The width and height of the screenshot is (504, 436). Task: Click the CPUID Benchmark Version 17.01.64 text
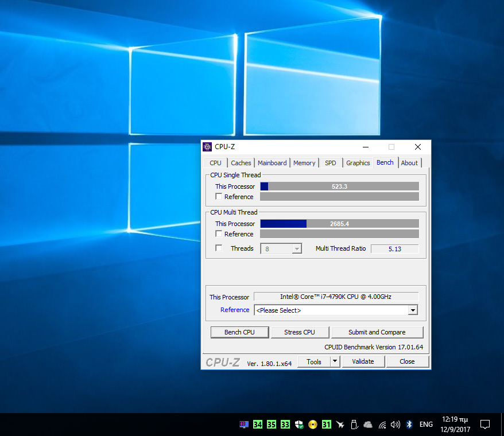tap(374, 347)
